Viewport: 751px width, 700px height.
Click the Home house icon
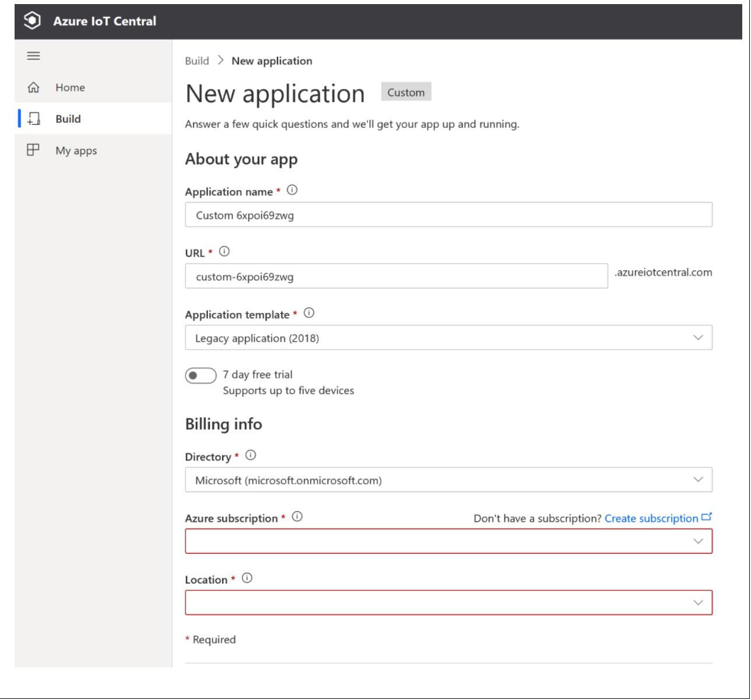34,87
